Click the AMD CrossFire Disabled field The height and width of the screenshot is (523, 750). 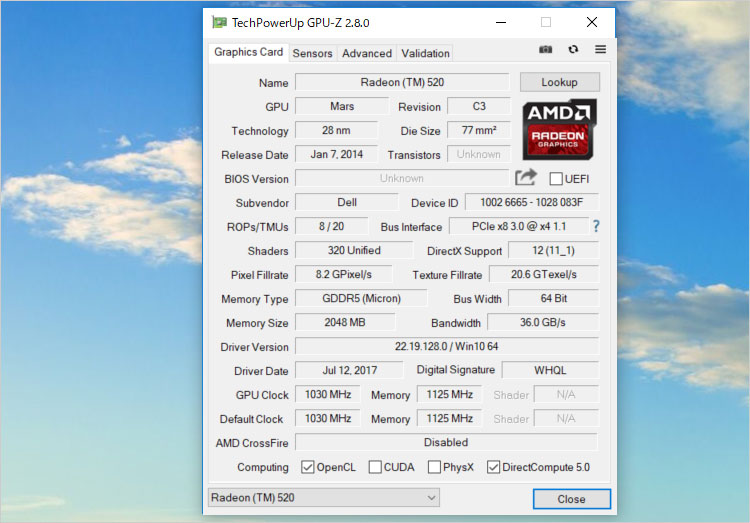tap(446, 442)
